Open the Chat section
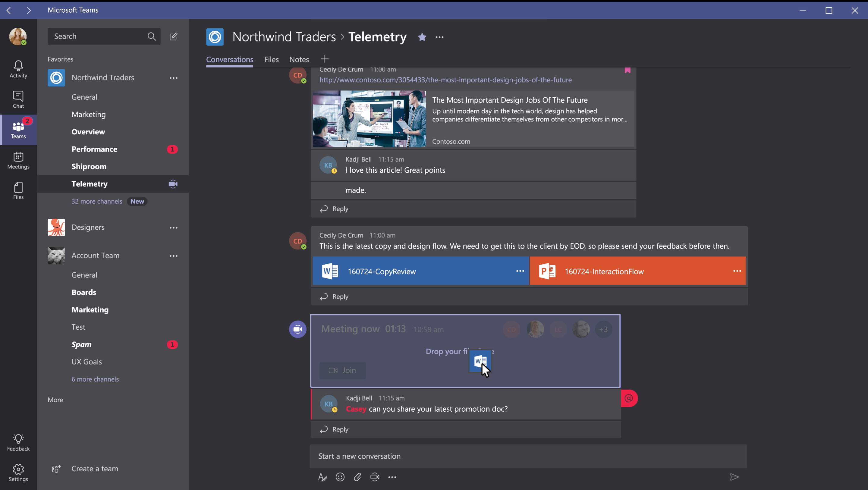The height and width of the screenshot is (490, 868). point(18,99)
